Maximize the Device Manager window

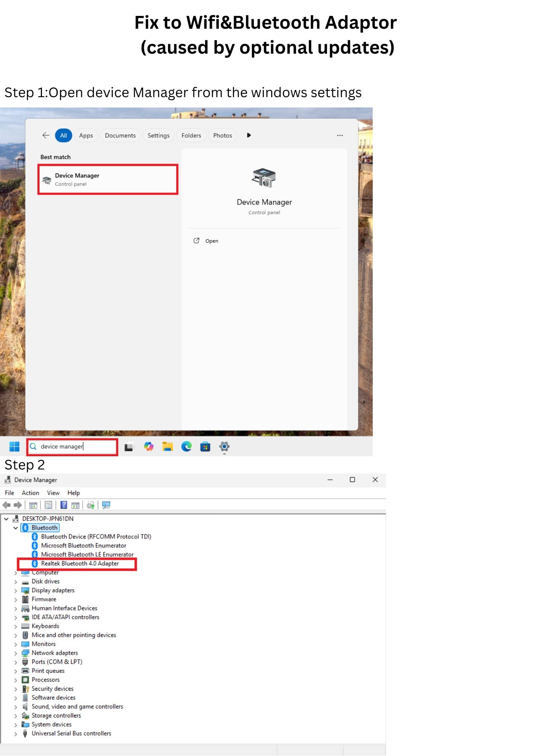tap(352, 480)
